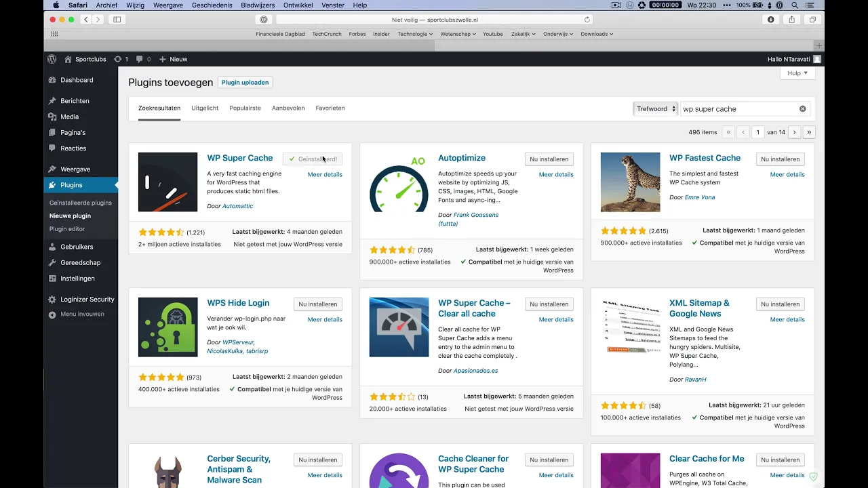Open the Geschiedenis menu in Safari

(x=212, y=5)
